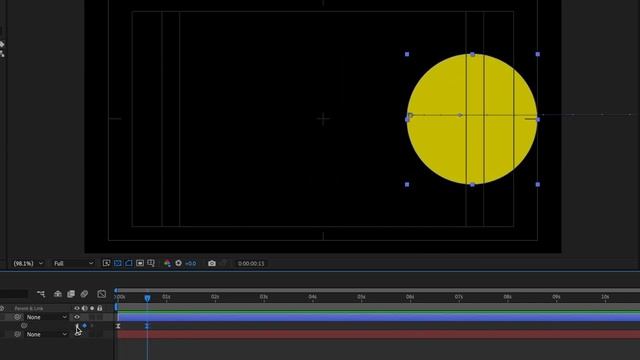Click the circle's top-left corner handle
Screen dimensions: 640x360
click(407, 54)
